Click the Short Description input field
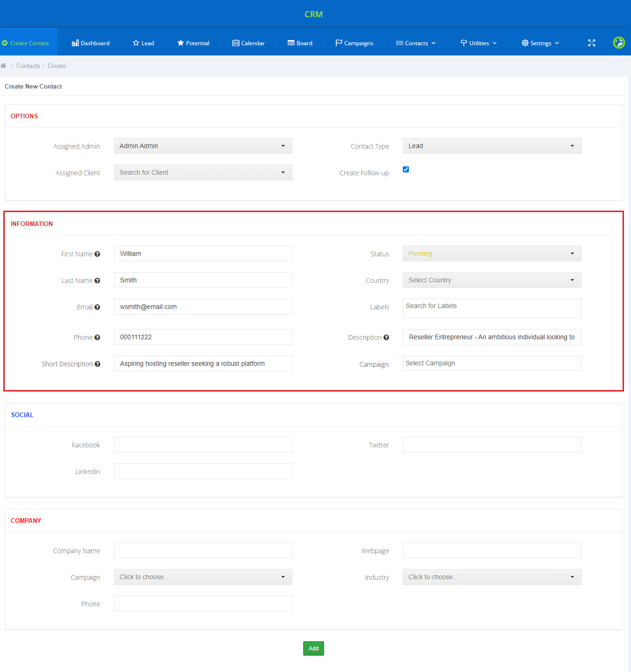This screenshot has height=672, width=631. point(203,363)
